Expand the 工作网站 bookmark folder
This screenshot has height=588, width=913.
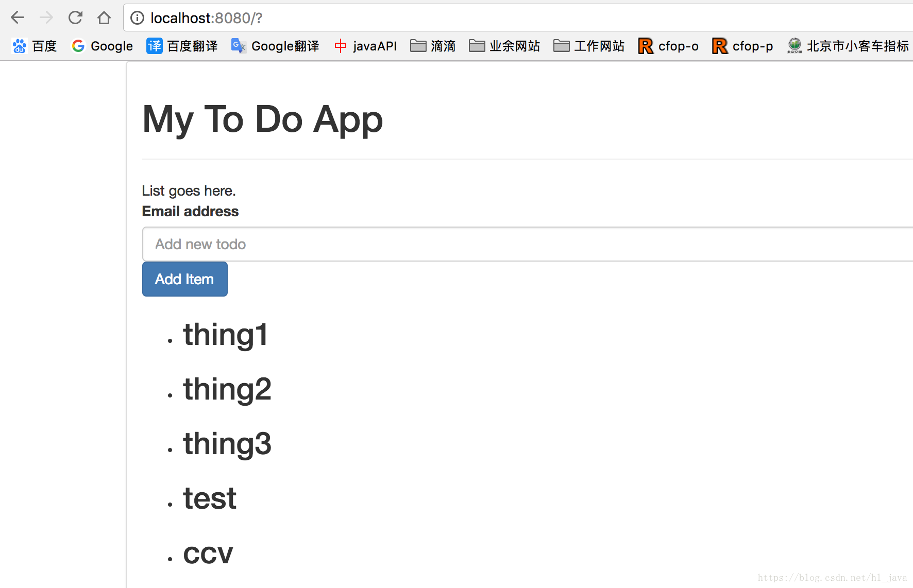(x=589, y=46)
